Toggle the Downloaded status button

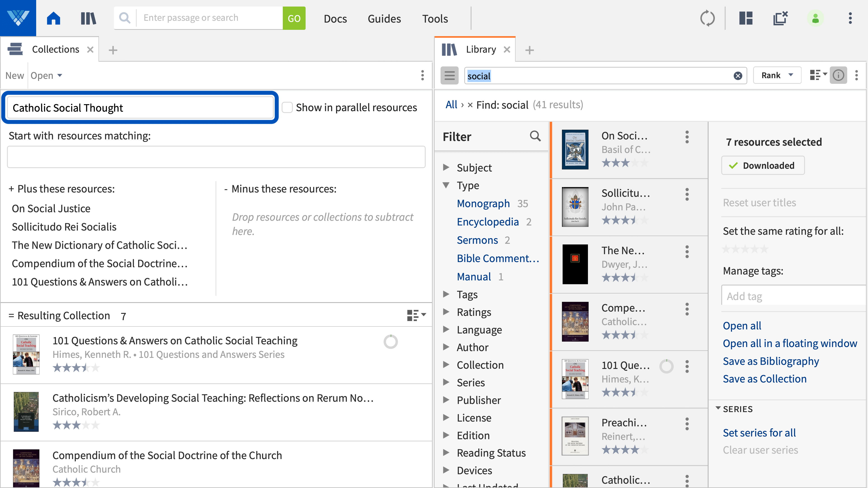pyautogui.click(x=762, y=165)
